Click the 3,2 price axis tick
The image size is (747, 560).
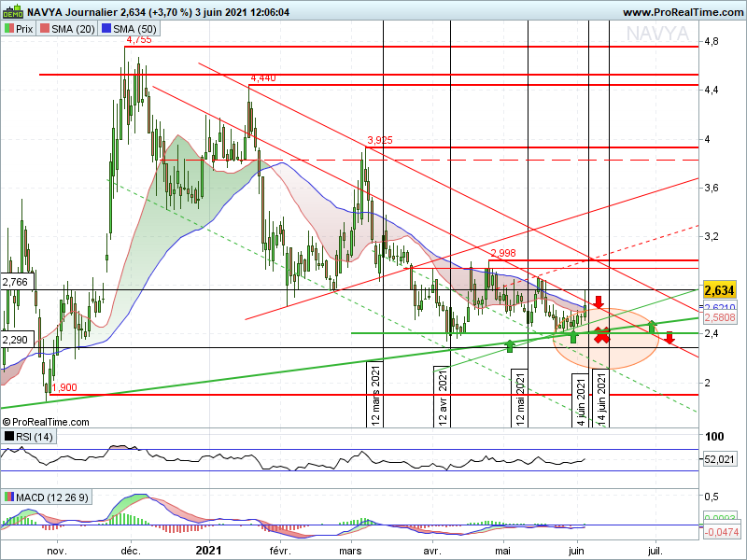click(x=712, y=237)
